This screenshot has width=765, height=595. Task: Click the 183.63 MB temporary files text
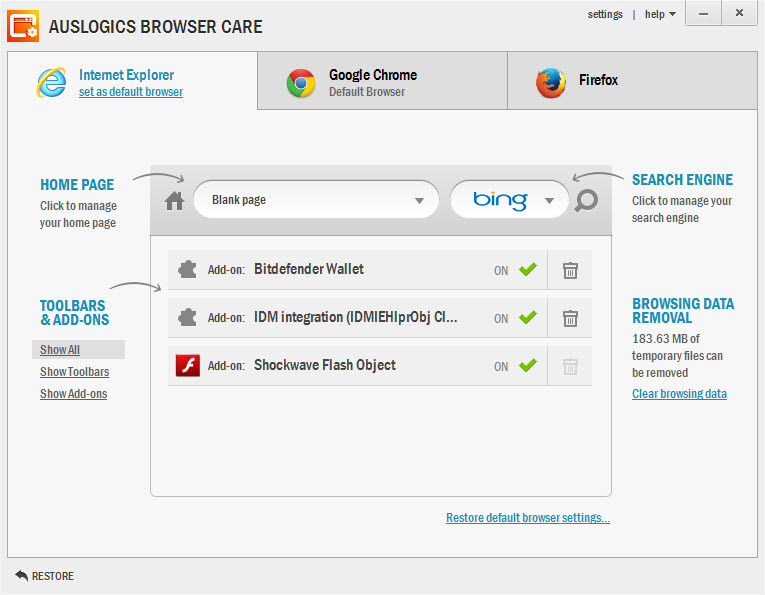point(677,356)
